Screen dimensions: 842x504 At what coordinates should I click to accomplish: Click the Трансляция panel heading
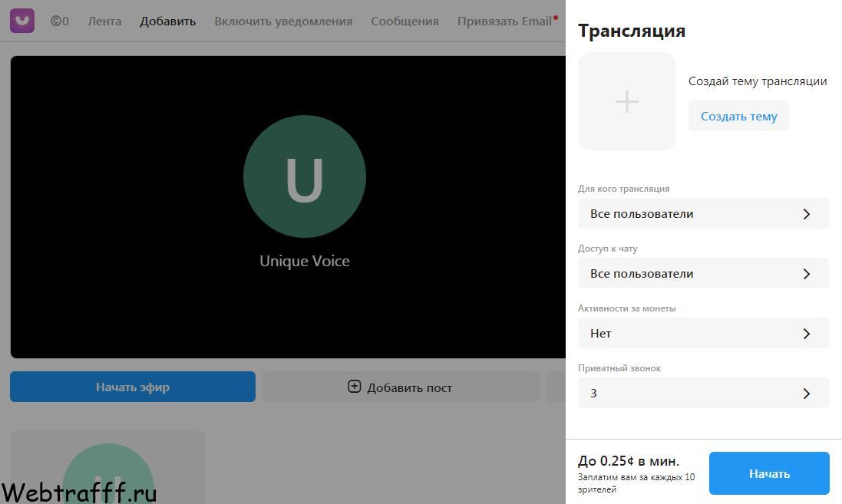632,31
